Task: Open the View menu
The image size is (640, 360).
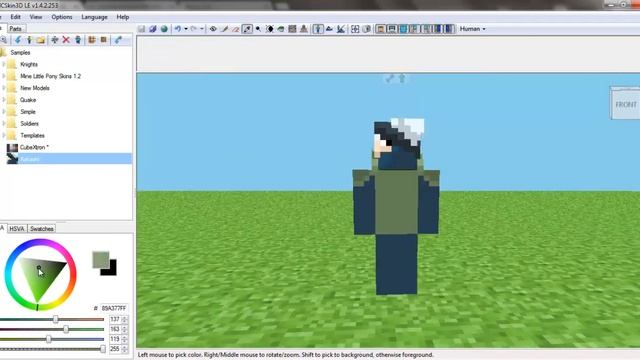Action: [x=36, y=17]
